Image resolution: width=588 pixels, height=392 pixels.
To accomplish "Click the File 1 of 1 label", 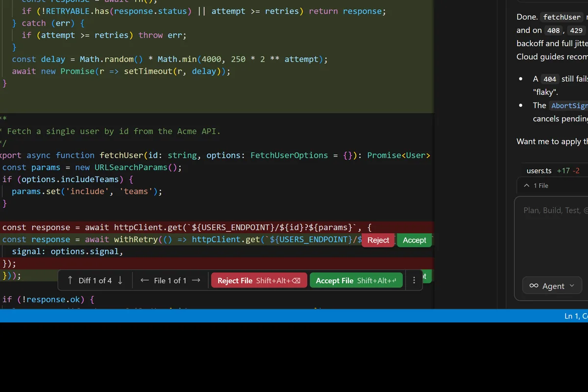I will [170, 280].
